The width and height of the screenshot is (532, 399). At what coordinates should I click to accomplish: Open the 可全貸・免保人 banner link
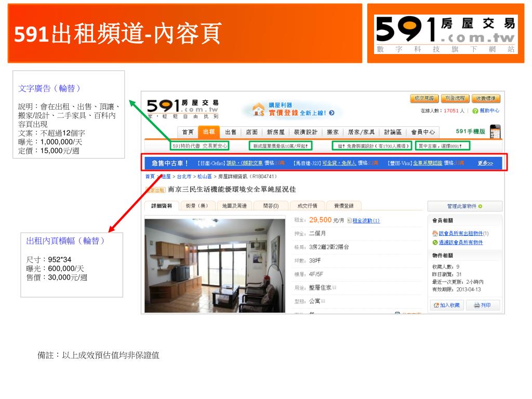[x=339, y=163]
